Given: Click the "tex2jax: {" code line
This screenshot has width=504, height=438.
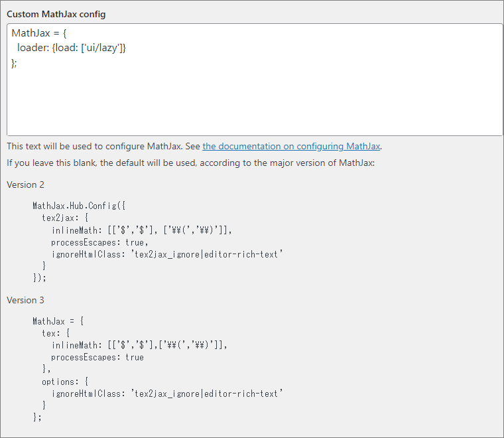Looking at the screenshot, I should click(x=64, y=218).
